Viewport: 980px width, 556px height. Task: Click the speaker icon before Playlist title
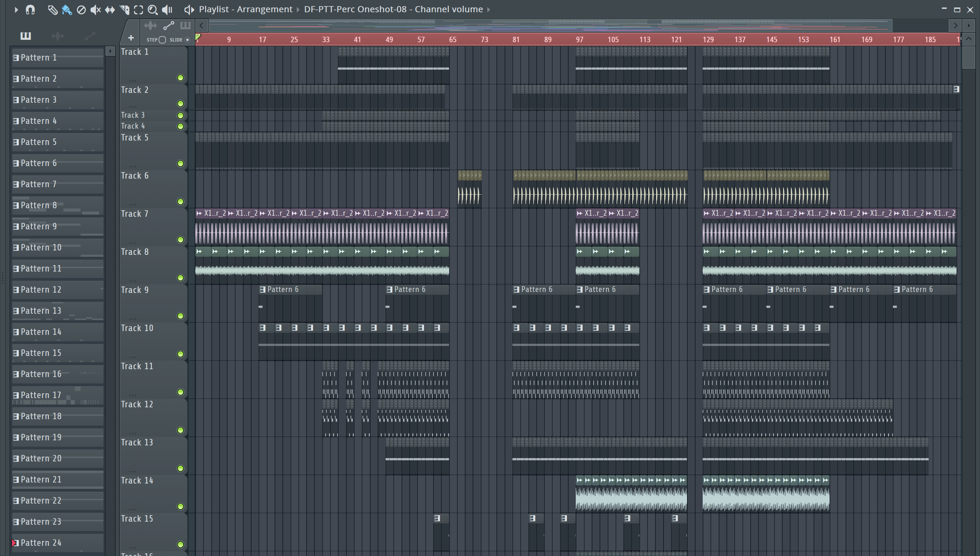189,10
